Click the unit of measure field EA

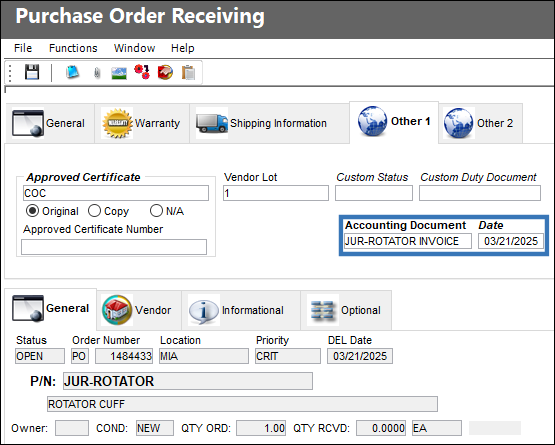(x=437, y=428)
